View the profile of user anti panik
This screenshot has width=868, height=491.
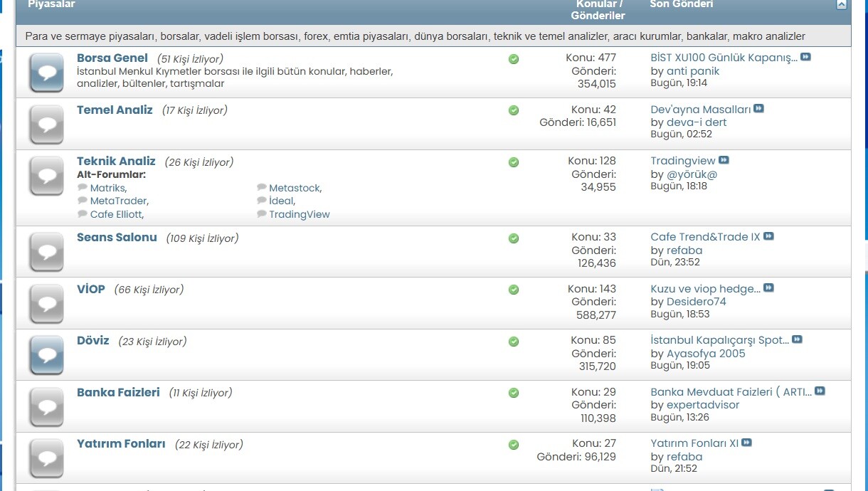(692, 71)
